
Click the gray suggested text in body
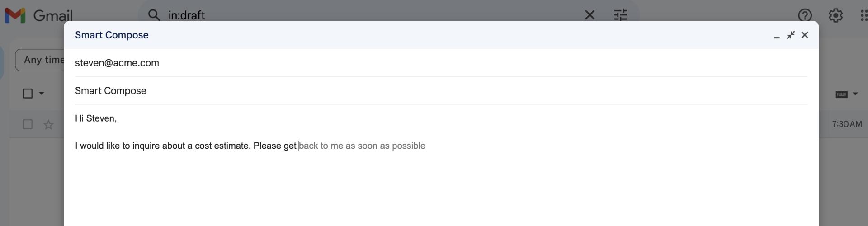click(362, 146)
